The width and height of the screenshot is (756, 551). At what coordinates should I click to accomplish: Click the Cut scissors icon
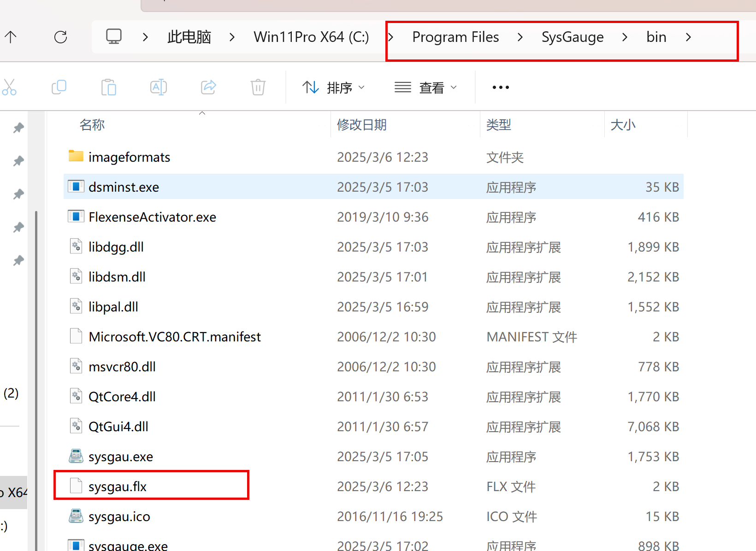coord(9,87)
